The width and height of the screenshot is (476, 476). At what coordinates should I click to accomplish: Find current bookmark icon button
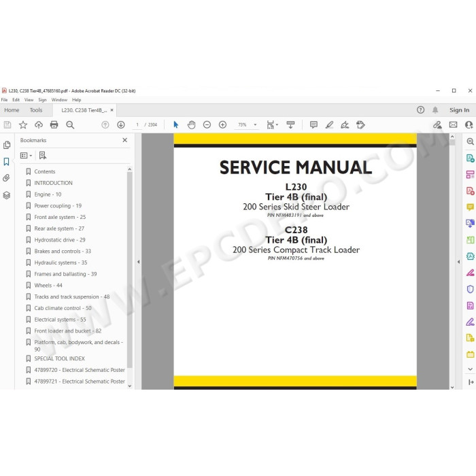point(43,156)
